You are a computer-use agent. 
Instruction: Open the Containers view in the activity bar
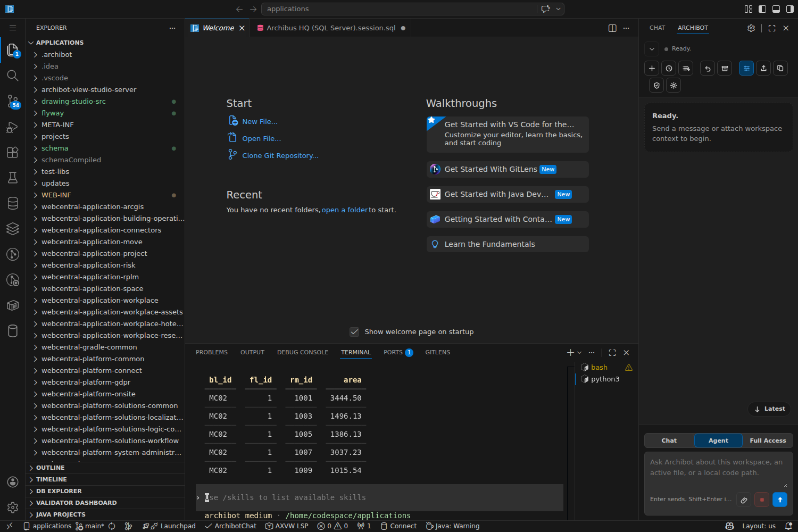pyautogui.click(x=13, y=305)
